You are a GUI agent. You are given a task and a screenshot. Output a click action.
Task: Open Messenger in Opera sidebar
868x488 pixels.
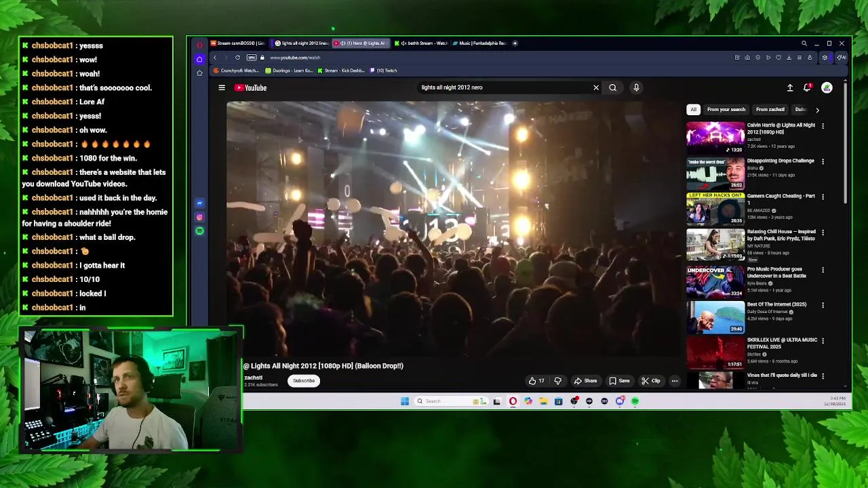pos(199,203)
